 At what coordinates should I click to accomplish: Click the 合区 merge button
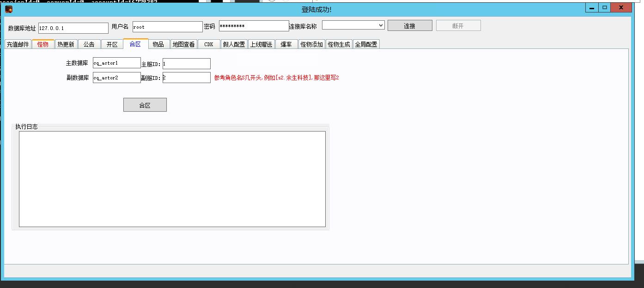pos(145,105)
